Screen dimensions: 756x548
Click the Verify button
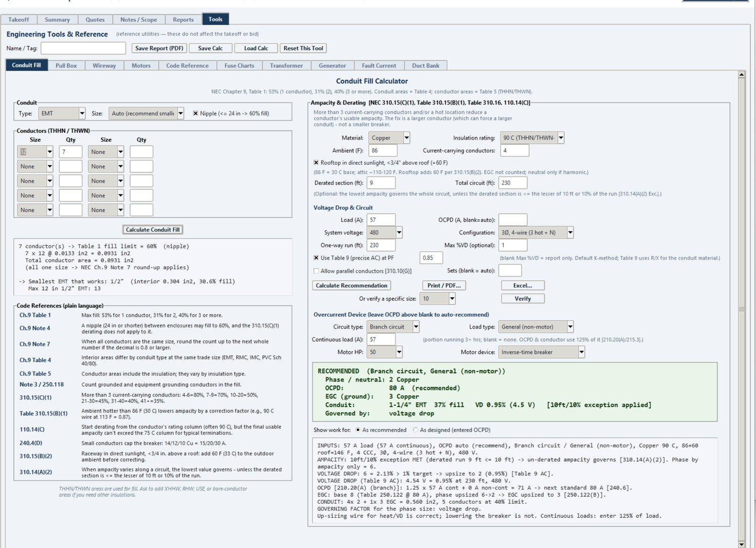coord(523,298)
